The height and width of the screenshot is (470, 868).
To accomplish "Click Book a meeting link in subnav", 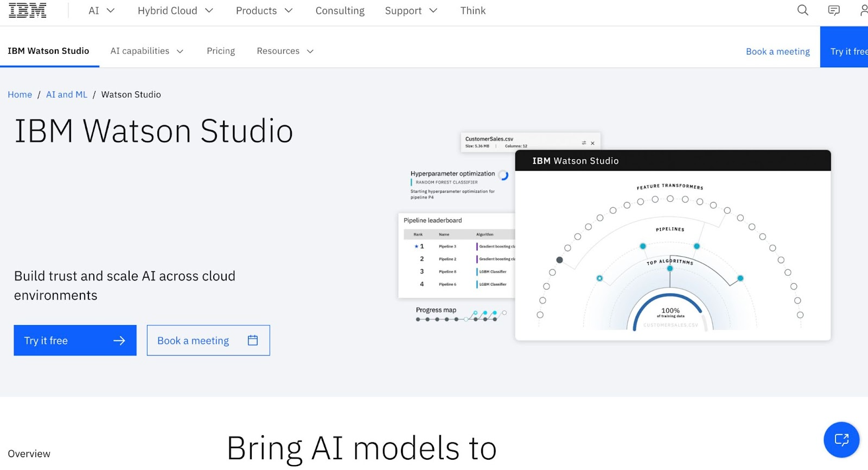I will click(x=777, y=52).
